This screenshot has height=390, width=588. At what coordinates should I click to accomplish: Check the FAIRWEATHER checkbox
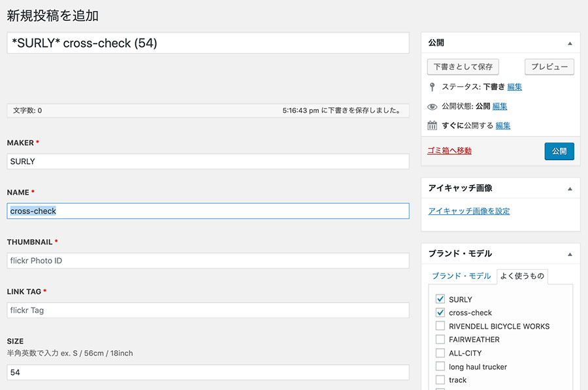click(440, 339)
